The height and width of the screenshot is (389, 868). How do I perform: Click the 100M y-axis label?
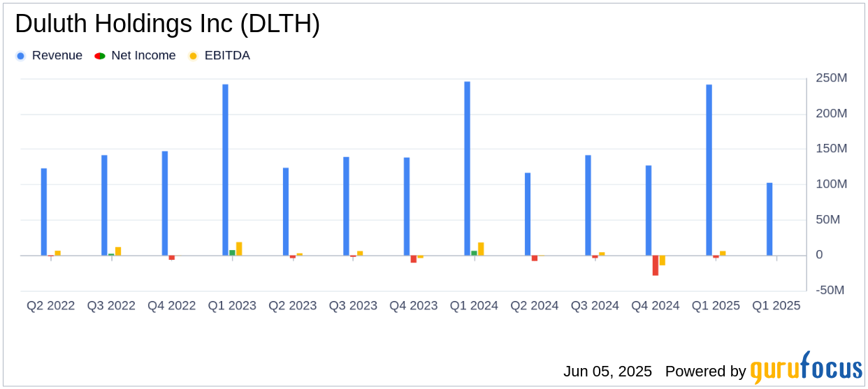coord(832,184)
